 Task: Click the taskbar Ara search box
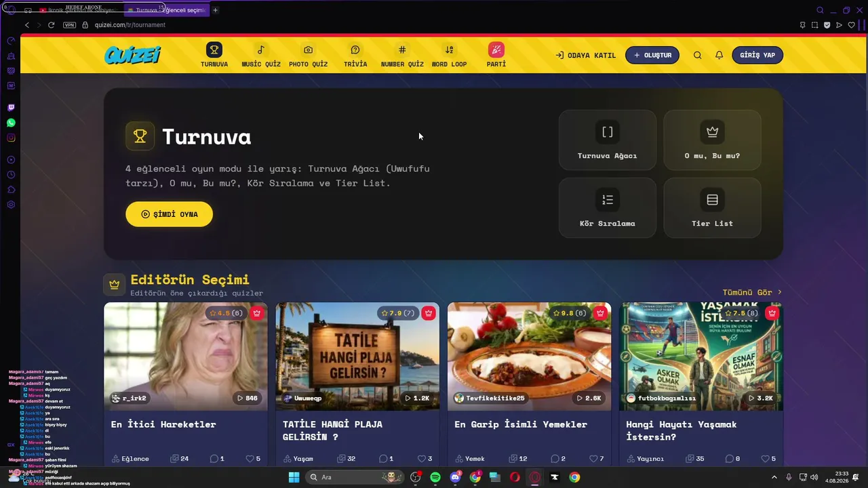(x=355, y=477)
